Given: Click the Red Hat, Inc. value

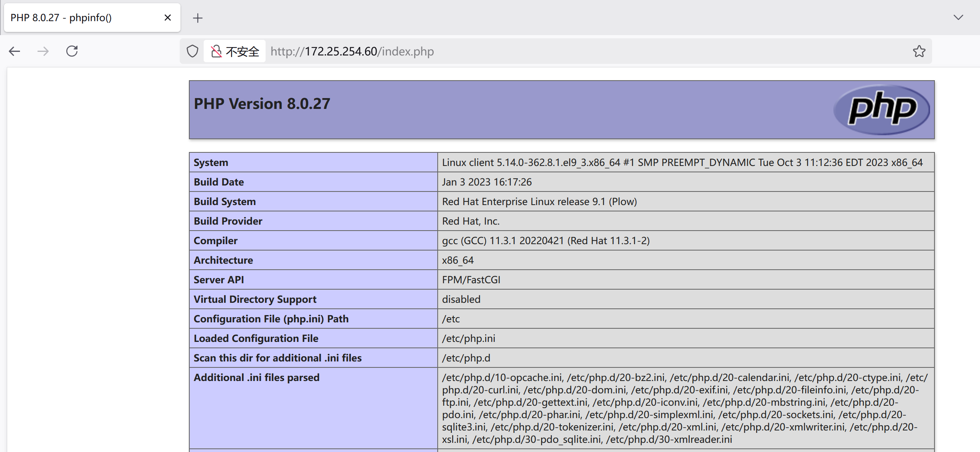Looking at the screenshot, I should [x=471, y=221].
